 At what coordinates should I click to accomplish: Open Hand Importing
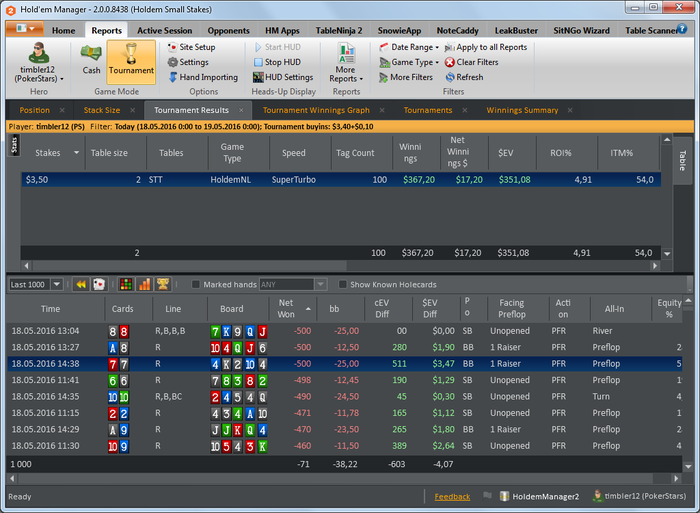coord(203,77)
